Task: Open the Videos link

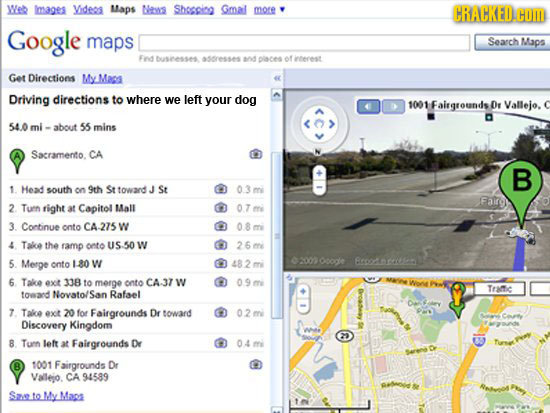Action: 88,9
